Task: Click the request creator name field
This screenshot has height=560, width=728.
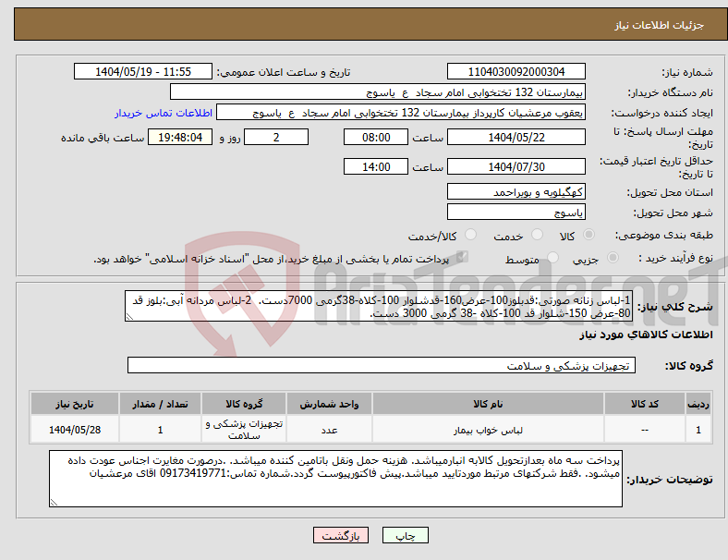Action: (401, 113)
